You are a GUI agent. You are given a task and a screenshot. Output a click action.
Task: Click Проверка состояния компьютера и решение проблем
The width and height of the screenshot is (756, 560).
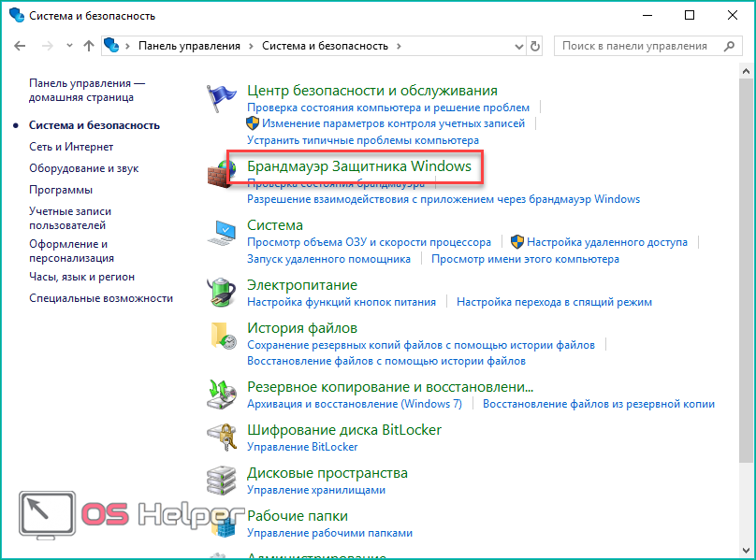point(388,108)
